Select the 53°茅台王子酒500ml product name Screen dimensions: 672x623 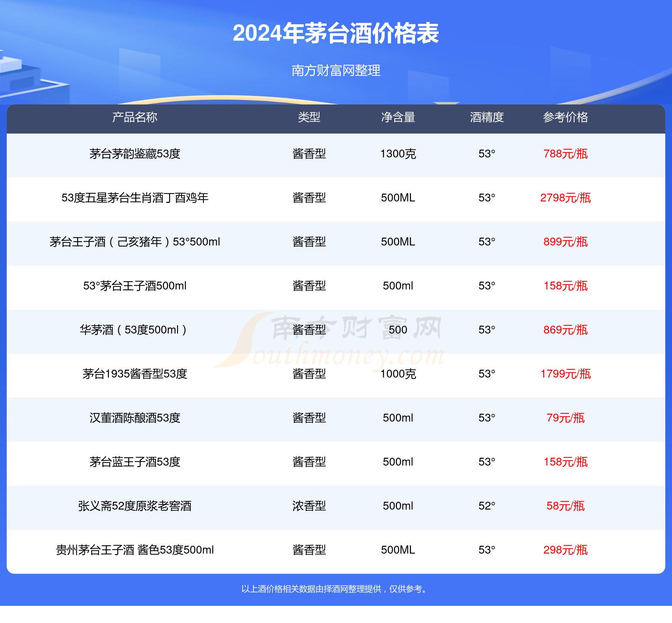(135, 286)
